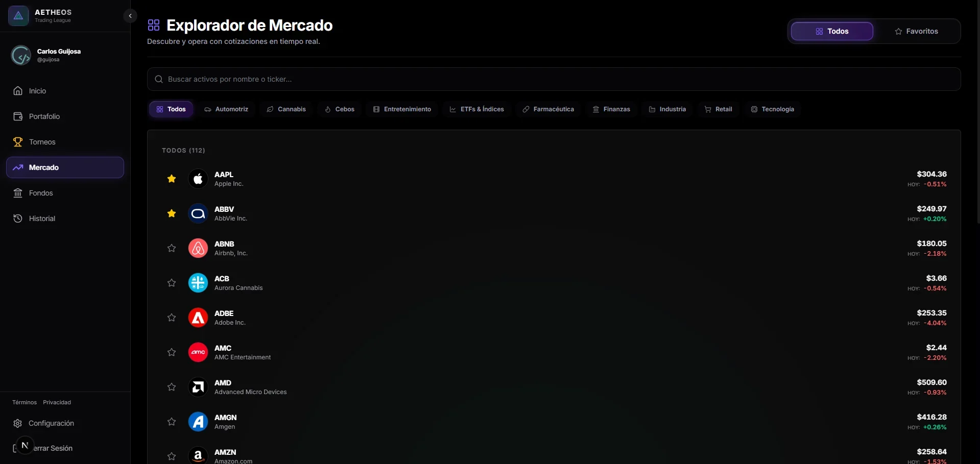Screen dimensions: 980x464
Task: Click the Aetheos logo icon
Action: pos(18,16)
